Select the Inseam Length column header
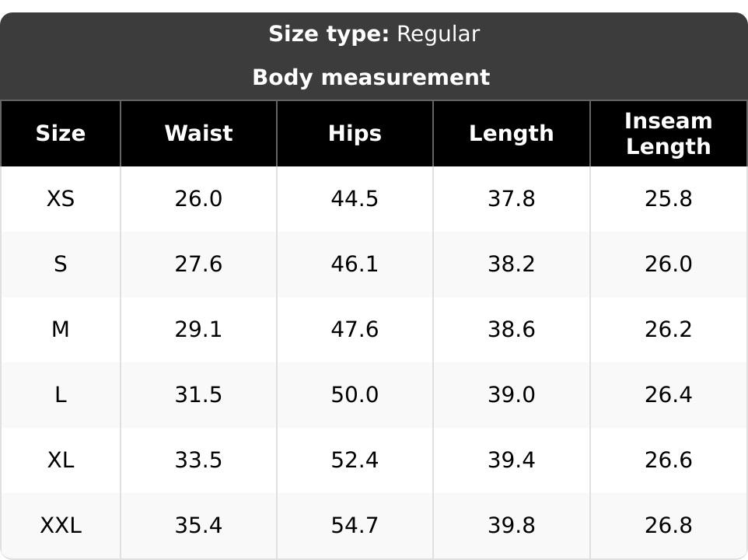The width and height of the screenshot is (748, 560). pyautogui.click(x=669, y=134)
